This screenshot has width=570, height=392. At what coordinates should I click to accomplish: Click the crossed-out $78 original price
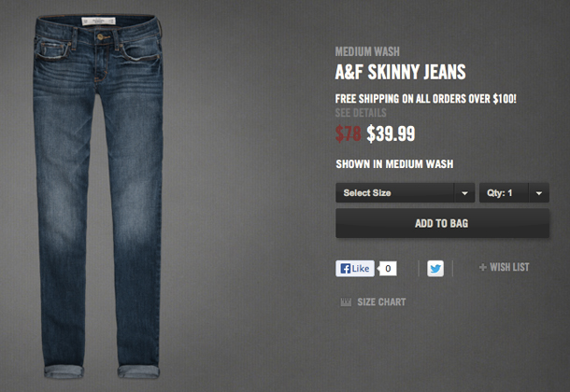coord(348,133)
